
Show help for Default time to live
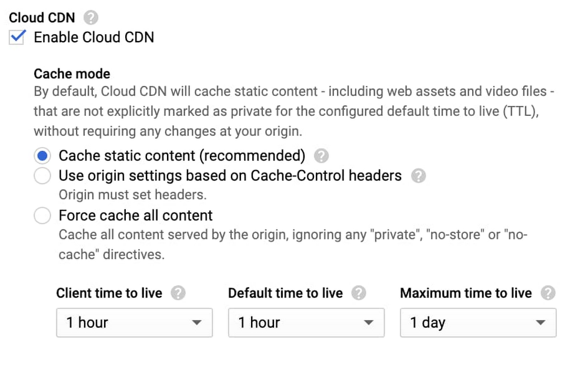[358, 293]
